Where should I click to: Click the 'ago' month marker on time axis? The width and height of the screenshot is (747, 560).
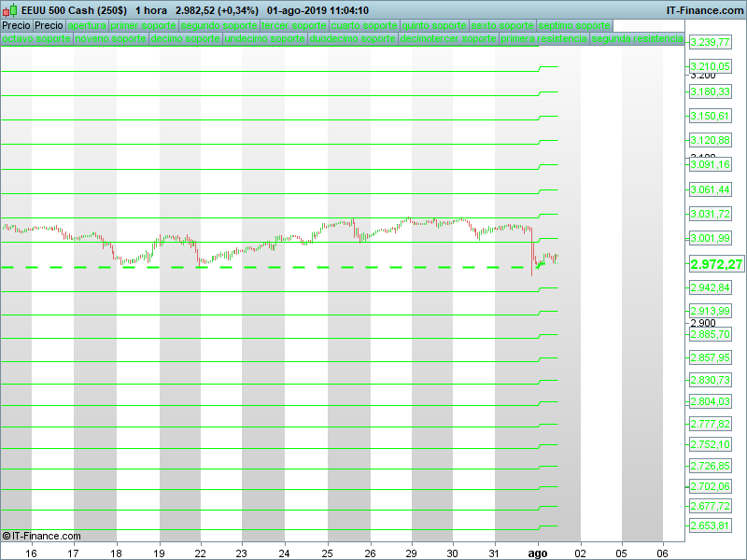(x=538, y=553)
